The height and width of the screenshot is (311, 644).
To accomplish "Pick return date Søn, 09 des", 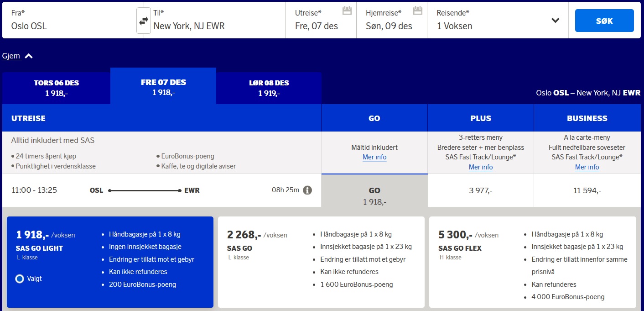I will point(392,21).
